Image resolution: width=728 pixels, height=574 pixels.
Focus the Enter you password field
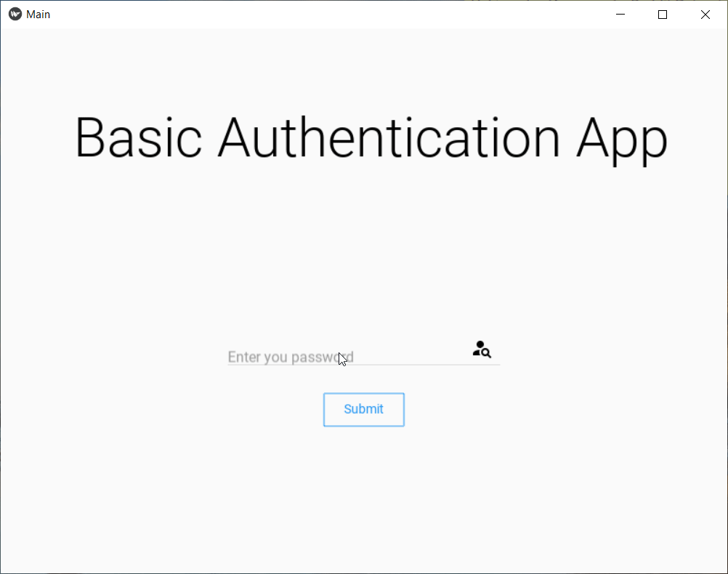(363, 354)
